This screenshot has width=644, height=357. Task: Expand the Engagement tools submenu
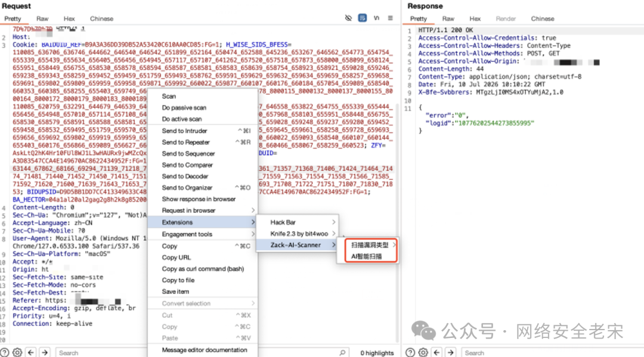tap(203, 234)
